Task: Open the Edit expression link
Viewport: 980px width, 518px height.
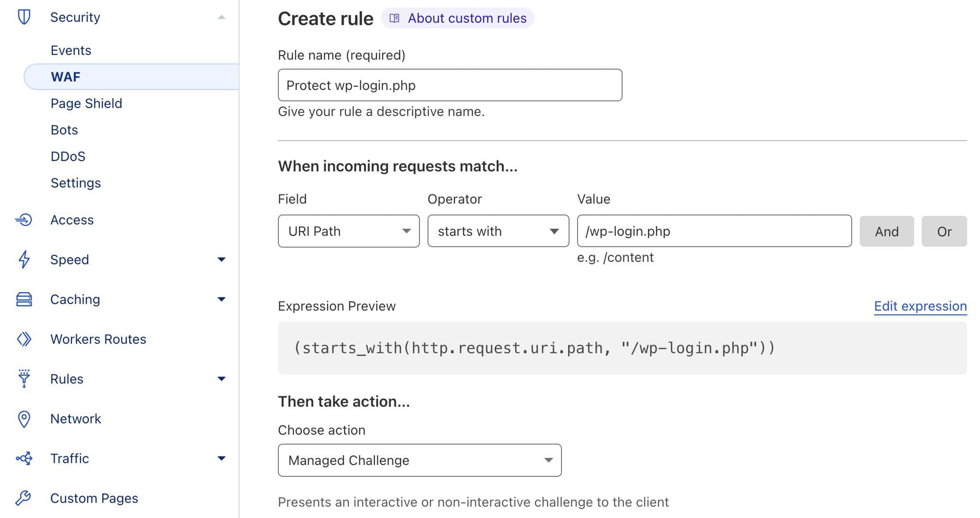Action: click(x=920, y=306)
